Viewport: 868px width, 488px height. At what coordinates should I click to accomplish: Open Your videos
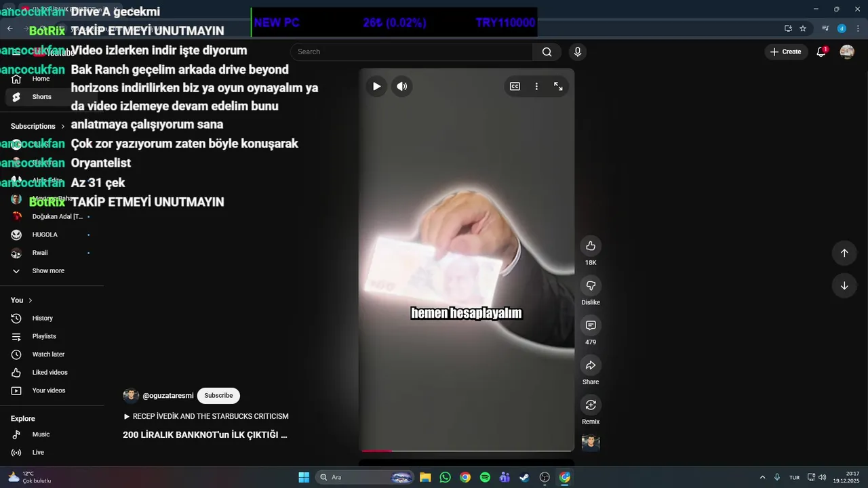coord(53,390)
